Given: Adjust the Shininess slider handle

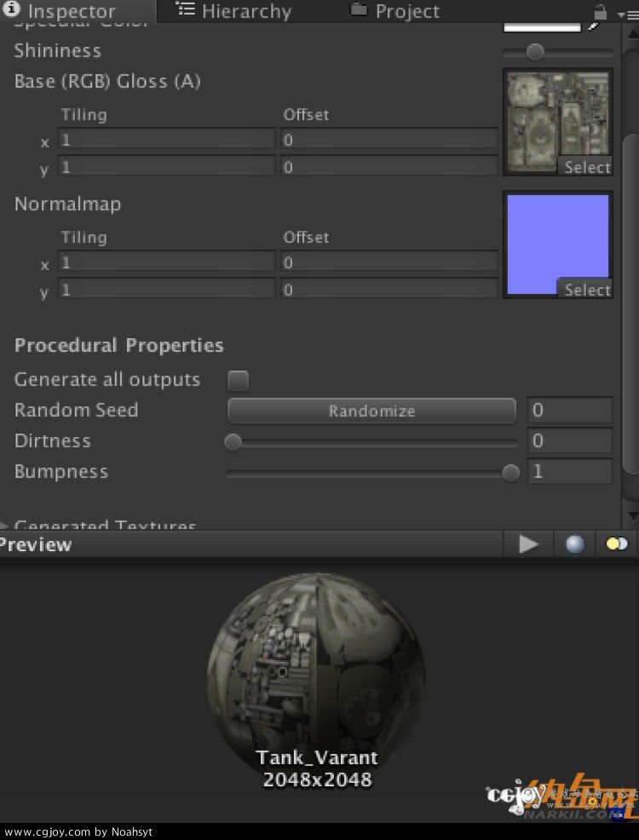Looking at the screenshot, I should 534,52.
